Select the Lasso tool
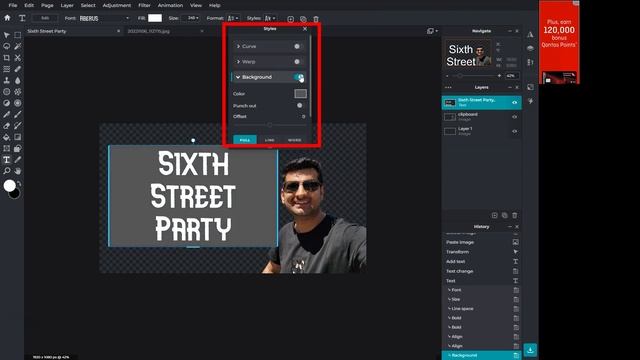 pyautogui.click(x=7, y=47)
